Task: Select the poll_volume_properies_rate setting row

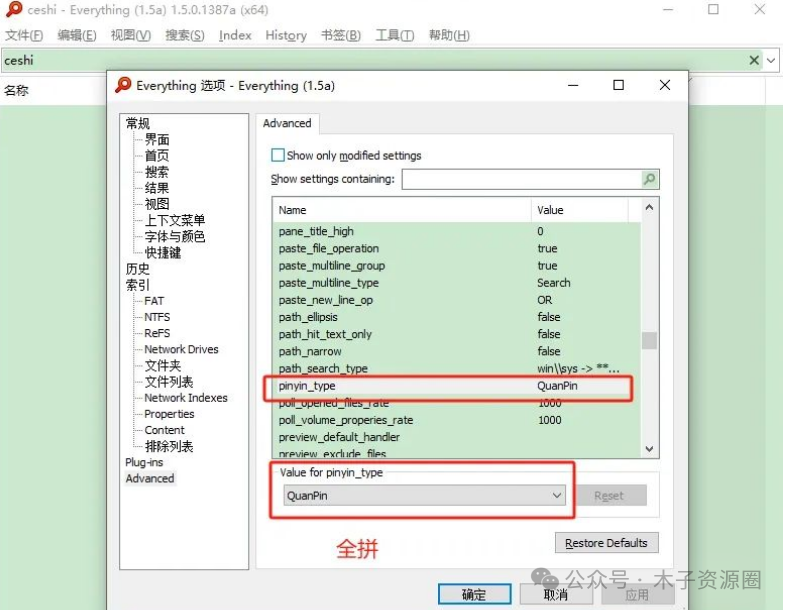Action: click(457, 420)
